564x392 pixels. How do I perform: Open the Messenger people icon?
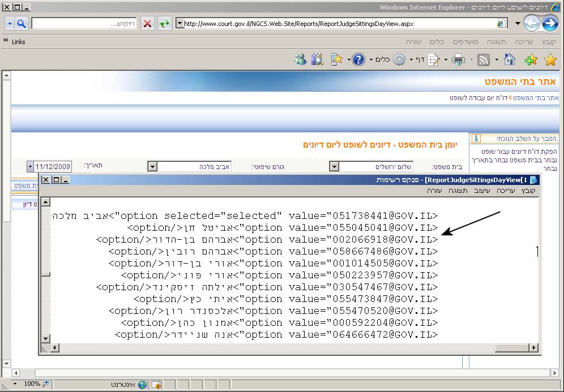point(300,59)
